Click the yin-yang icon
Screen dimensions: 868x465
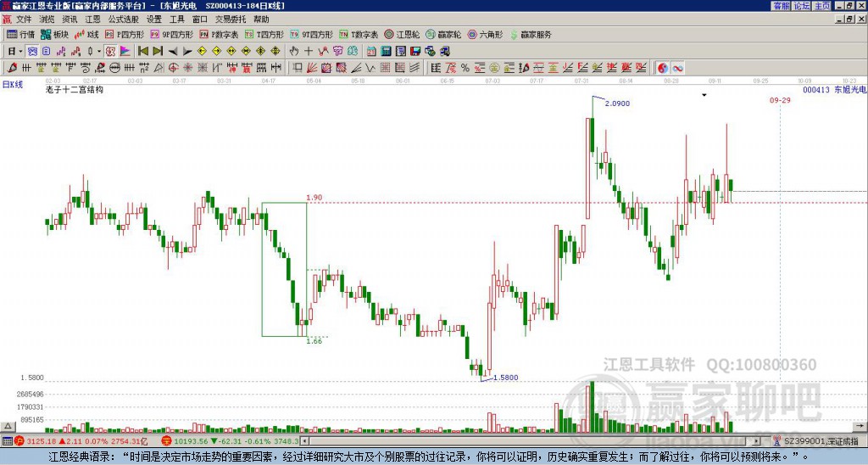pyautogui.click(x=663, y=68)
